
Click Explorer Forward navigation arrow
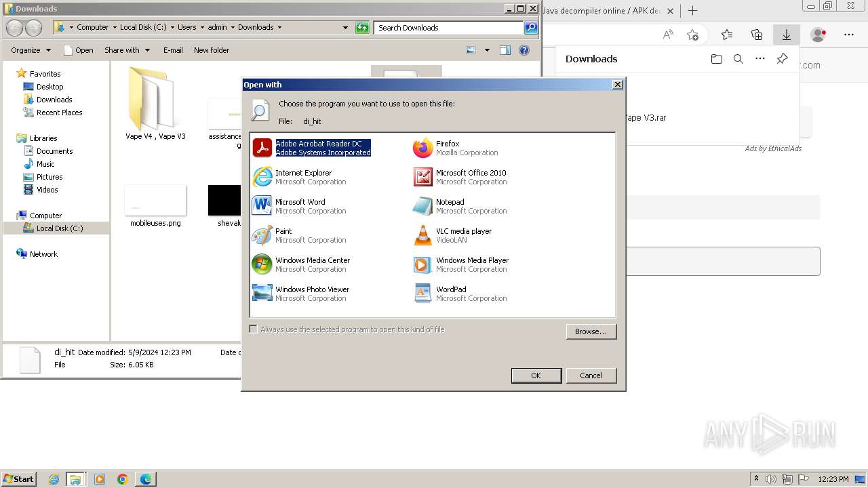coord(33,28)
